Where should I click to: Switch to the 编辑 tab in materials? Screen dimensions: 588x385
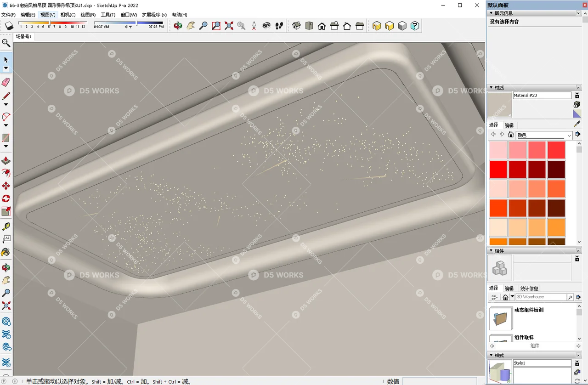[509, 125]
